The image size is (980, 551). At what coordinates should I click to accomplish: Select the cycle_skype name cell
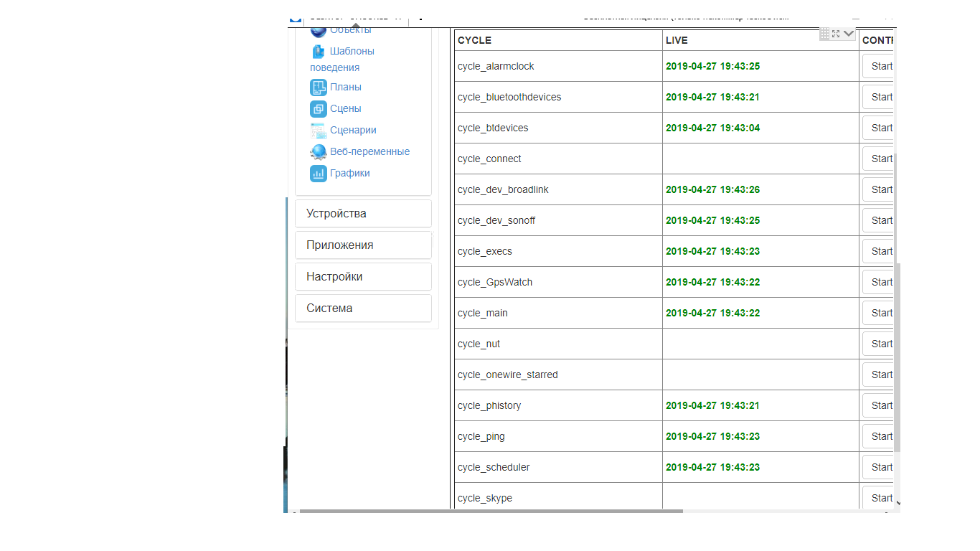558,496
